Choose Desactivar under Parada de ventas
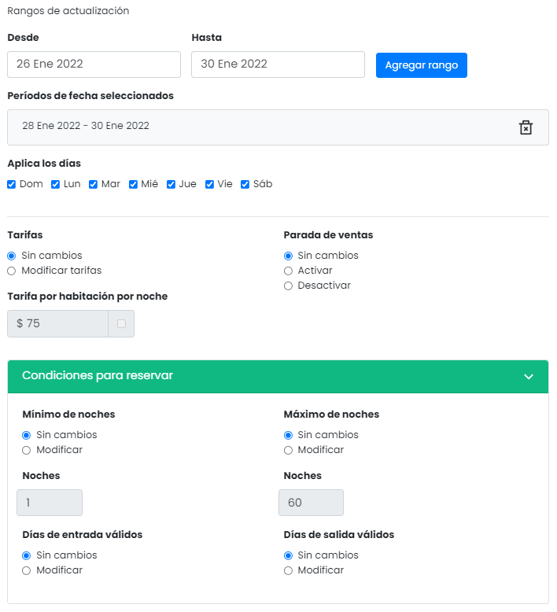557x612 pixels. click(x=288, y=286)
